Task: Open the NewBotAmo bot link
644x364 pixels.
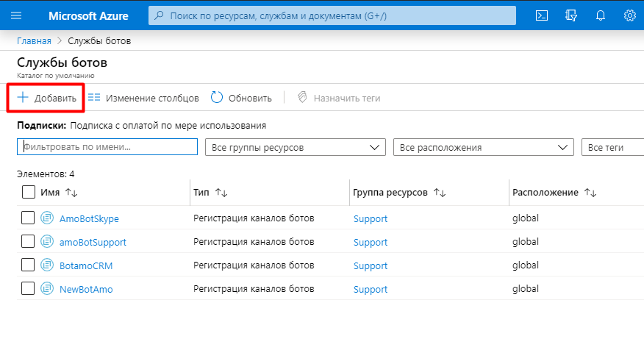Action: (x=86, y=289)
